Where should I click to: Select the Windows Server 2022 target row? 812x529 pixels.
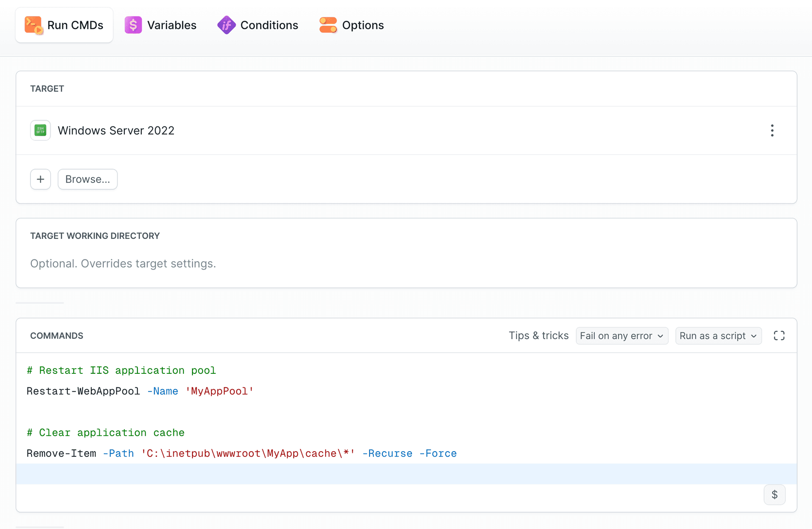tap(116, 130)
